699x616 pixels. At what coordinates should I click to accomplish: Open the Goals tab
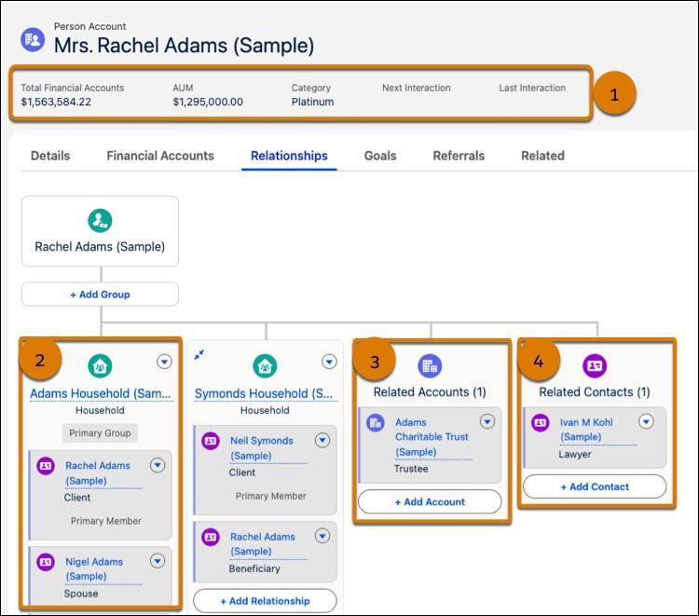pyautogui.click(x=380, y=156)
